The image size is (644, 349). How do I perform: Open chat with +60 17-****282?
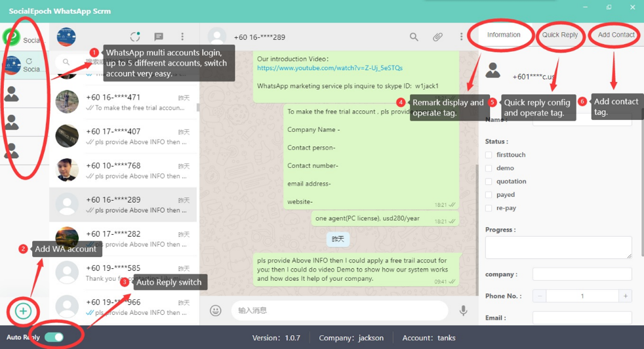coord(123,239)
